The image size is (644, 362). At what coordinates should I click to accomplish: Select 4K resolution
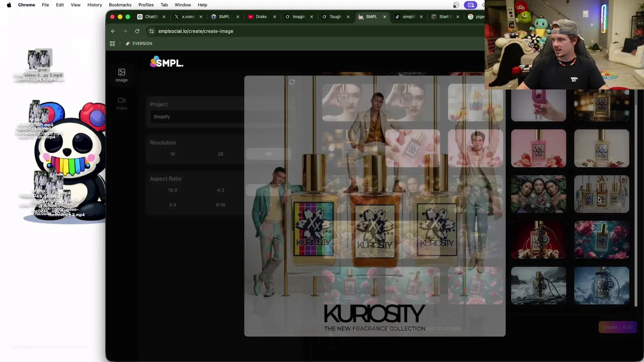(x=268, y=154)
